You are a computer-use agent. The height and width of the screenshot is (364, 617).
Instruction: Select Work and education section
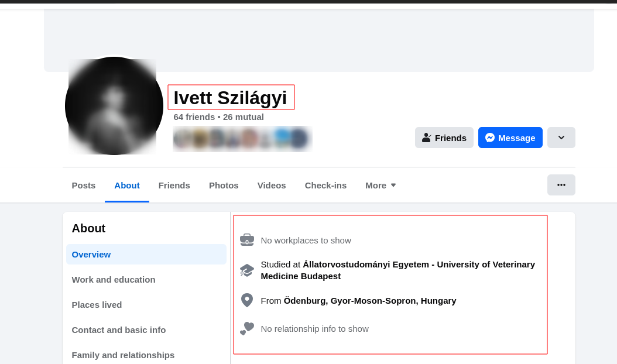114,279
